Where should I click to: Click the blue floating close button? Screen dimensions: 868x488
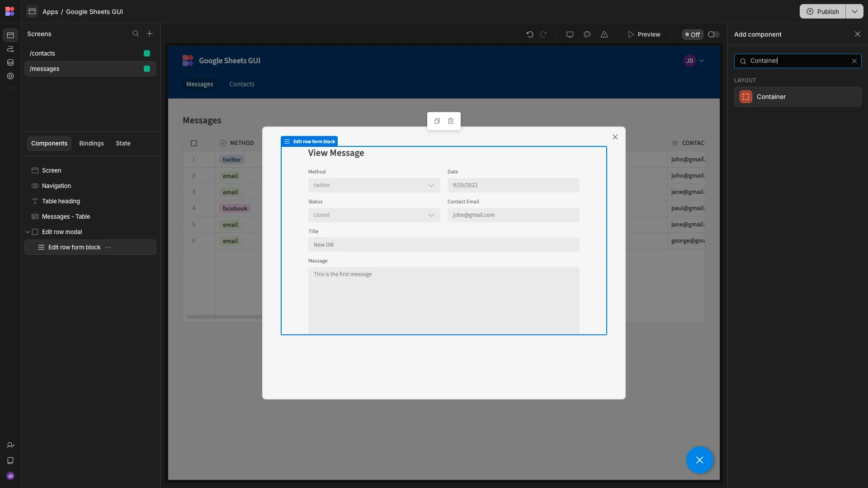click(x=699, y=460)
